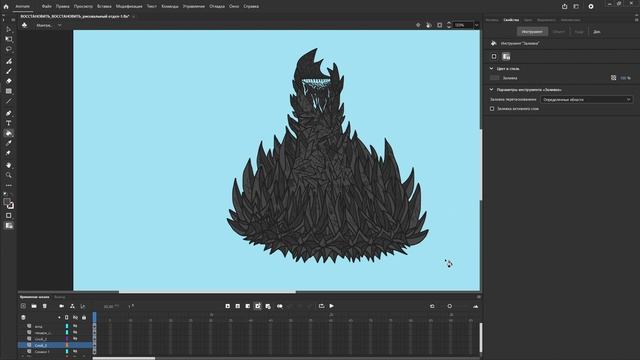This screenshot has height=360, width=640.
Task: Select the Text tool
Action: [x=9, y=123]
